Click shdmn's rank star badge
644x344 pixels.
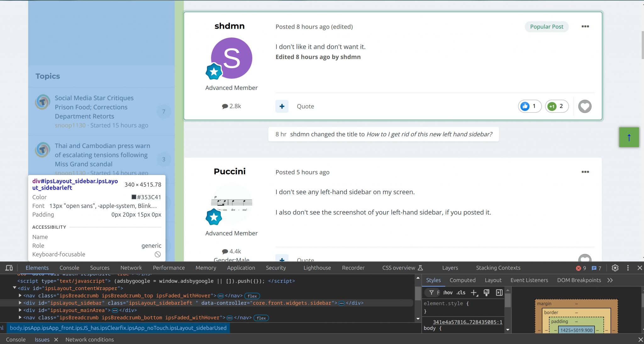[214, 72]
